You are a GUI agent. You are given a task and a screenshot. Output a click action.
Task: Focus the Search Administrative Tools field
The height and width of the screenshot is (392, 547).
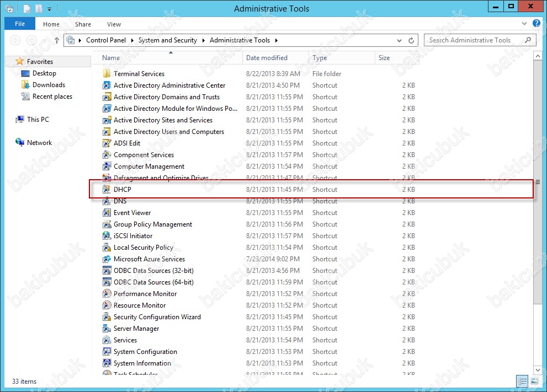(480, 40)
